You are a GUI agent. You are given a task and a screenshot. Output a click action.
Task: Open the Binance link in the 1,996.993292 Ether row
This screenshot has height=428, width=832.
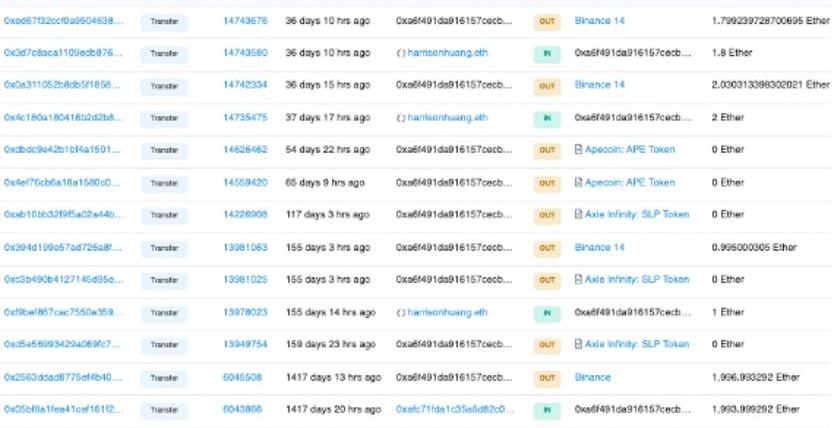[593, 377]
